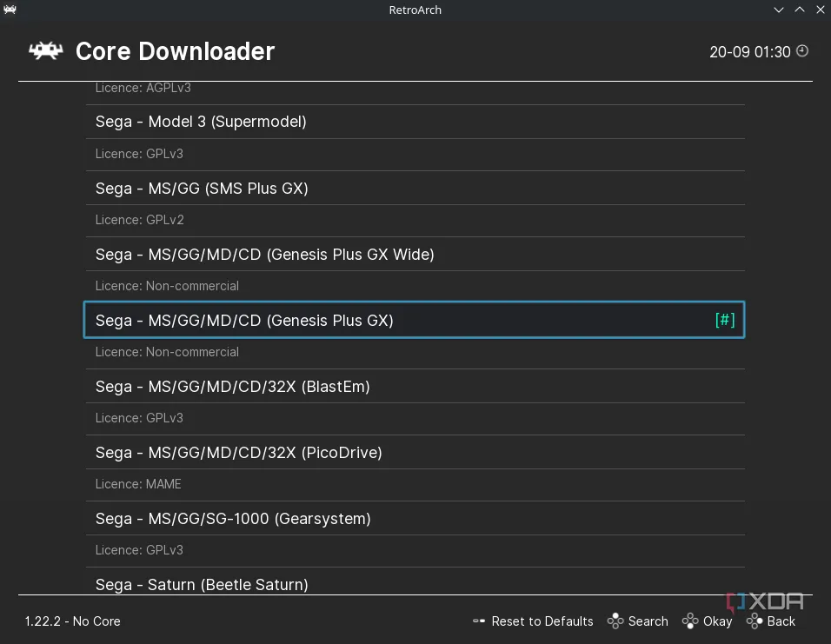This screenshot has width=831, height=644.
Task: Close the RetroArch window
Action: tap(821, 10)
